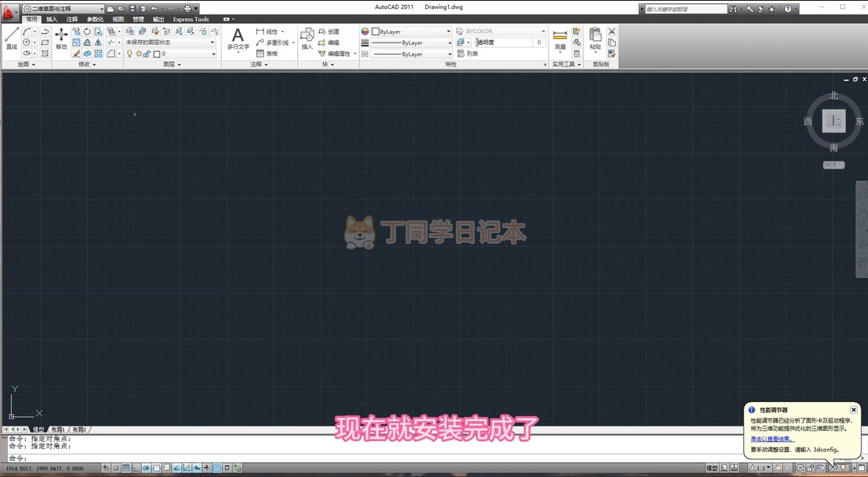This screenshot has height=477, width=868.
Task: Click 创建 block create tool
Action: 329,32
